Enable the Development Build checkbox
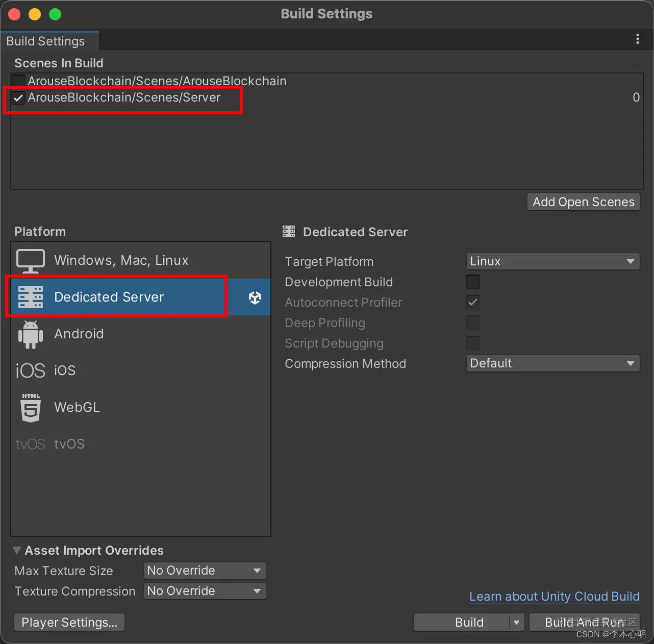 473,282
